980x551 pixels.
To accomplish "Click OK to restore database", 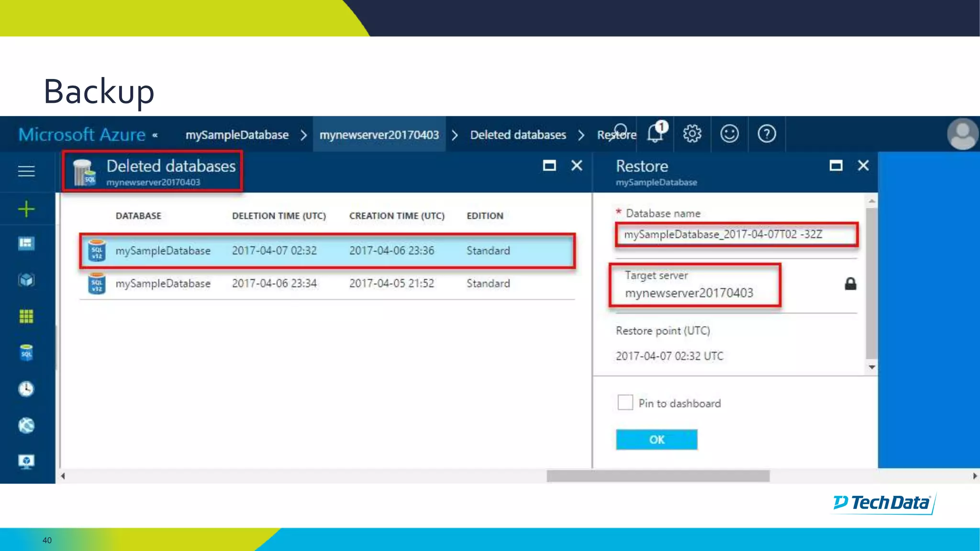I will pyautogui.click(x=657, y=440).
